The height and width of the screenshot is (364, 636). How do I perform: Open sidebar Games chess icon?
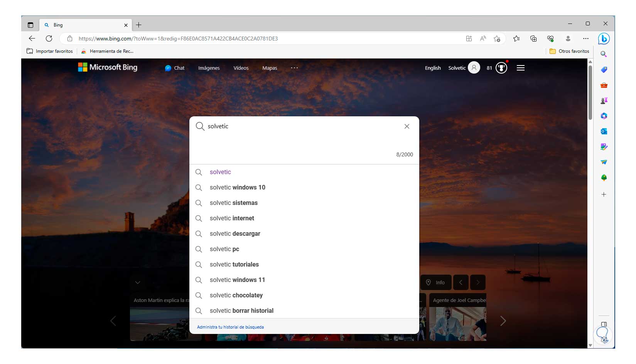(604, 101)
